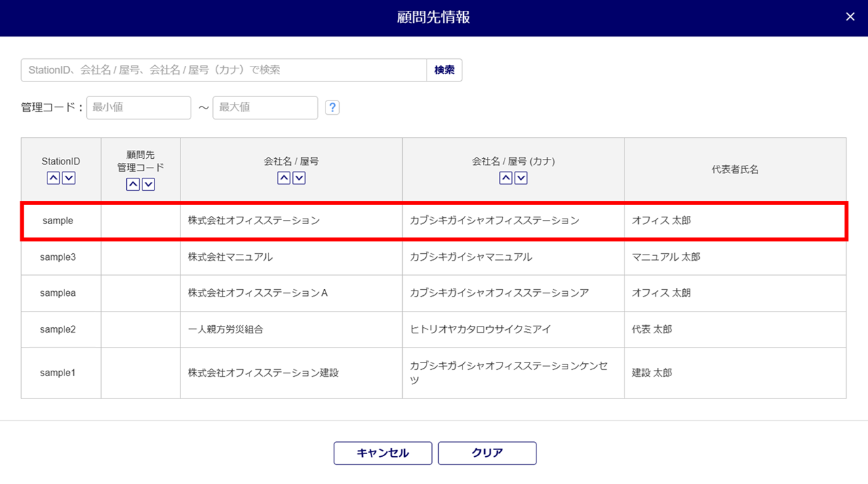Click the 最小値 management code field
This screenshot has width=868, height=484.
click(x=138, y=107)
